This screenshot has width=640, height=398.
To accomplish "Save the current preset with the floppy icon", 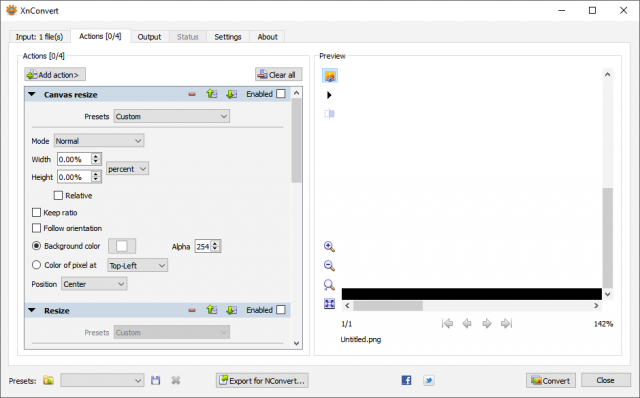I will coord(156,380).
